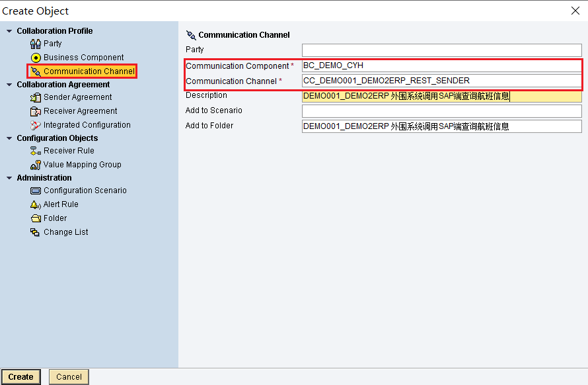Choose Communication Channel in left tree
588x385 pixels.
pos(89,71)
